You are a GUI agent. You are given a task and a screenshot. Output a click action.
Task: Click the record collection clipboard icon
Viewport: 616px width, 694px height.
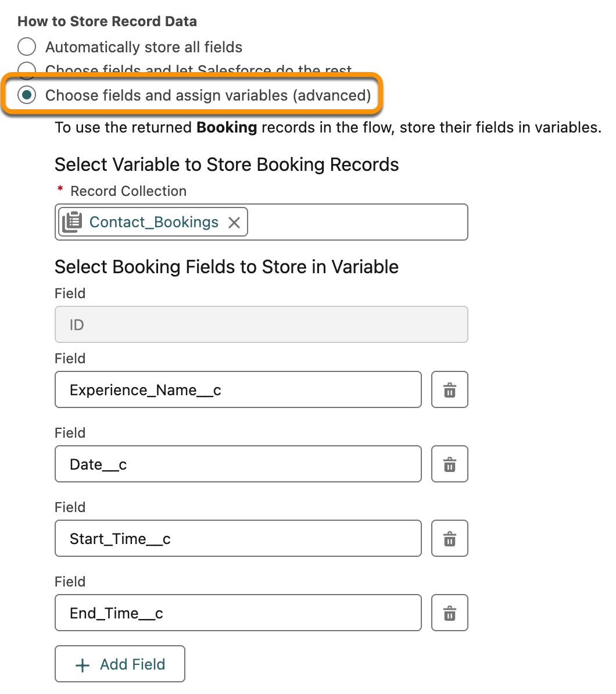coord(71,221)
